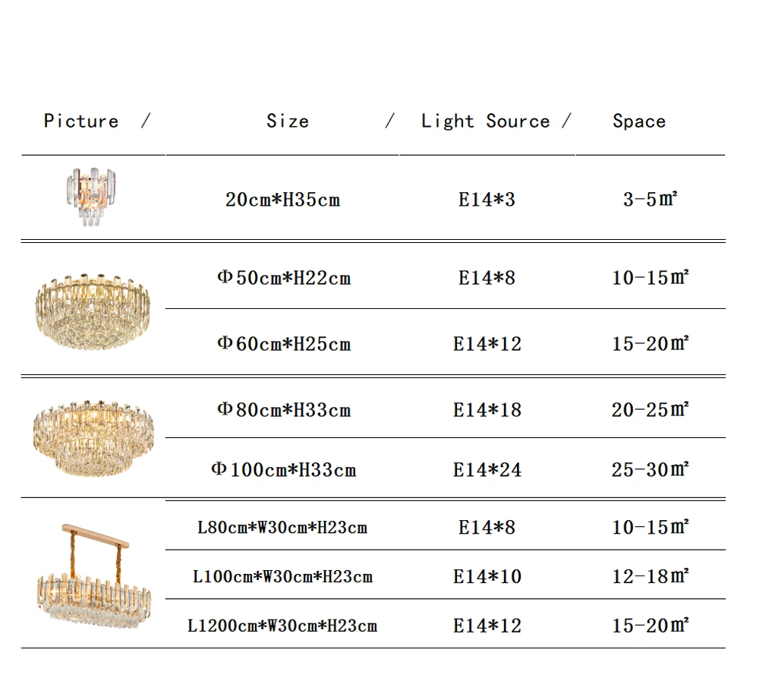
Task: Select the L1200cm*W30cm*H23cm size entry
Action: [282, 626]
